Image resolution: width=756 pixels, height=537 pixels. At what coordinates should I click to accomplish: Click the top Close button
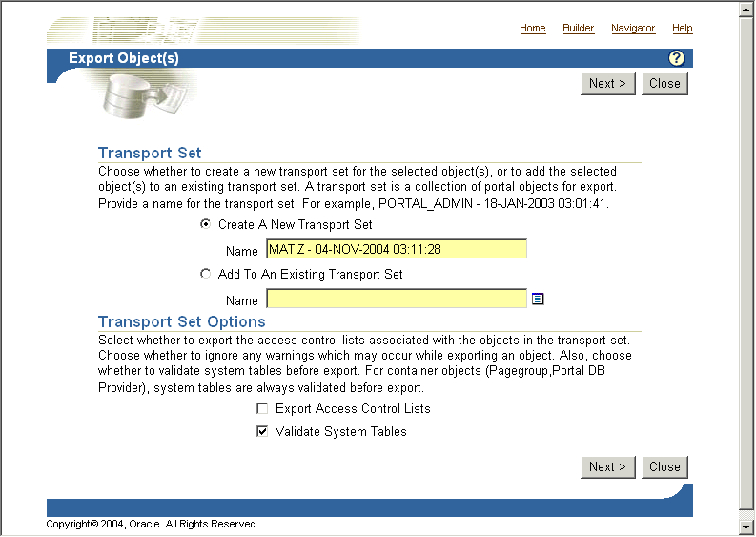coord(664,84)
